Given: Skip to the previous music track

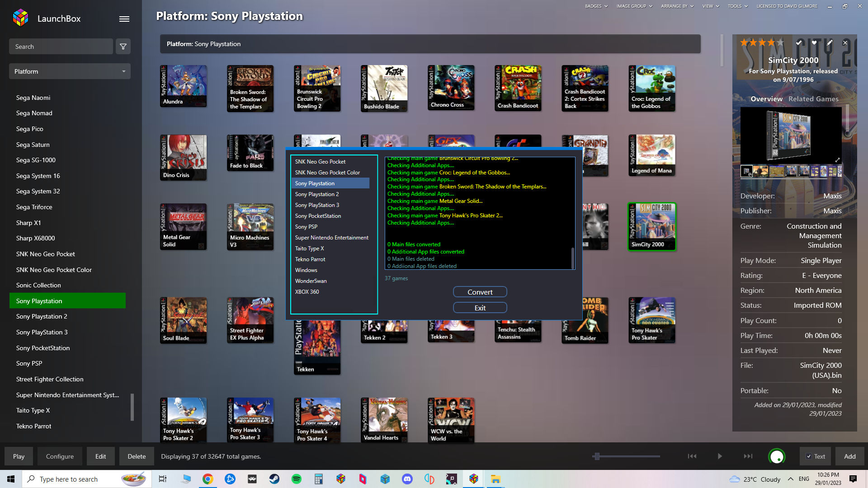Looking at the screenshot, I should 692,456.
